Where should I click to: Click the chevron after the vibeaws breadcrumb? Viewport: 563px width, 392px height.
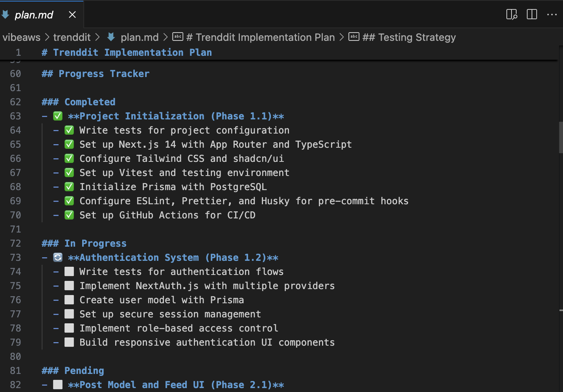click(x=47, y=37)
